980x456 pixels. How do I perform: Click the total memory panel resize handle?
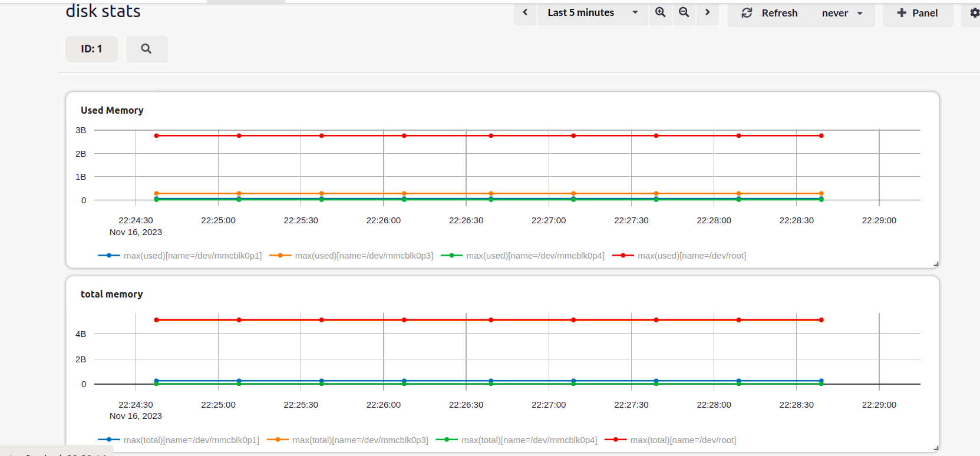click(x=936, y=448)
